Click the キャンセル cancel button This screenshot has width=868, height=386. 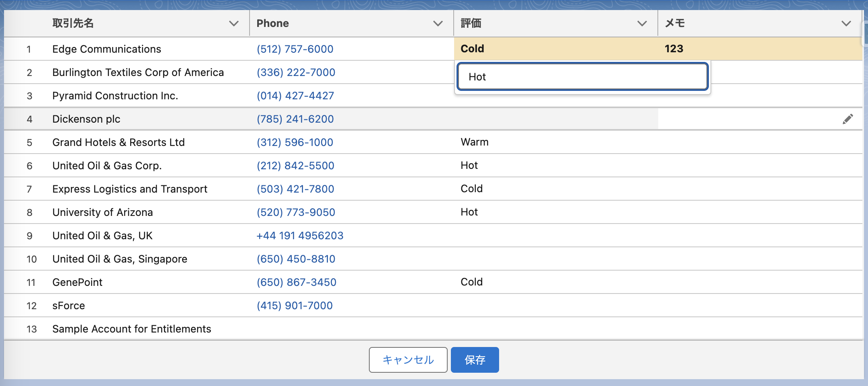point(408,360)
